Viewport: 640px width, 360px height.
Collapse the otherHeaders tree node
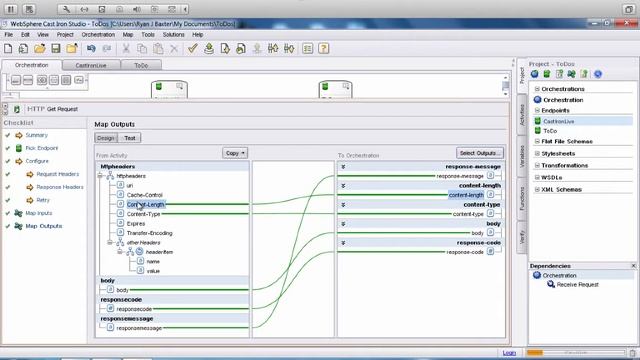(110, 242)
